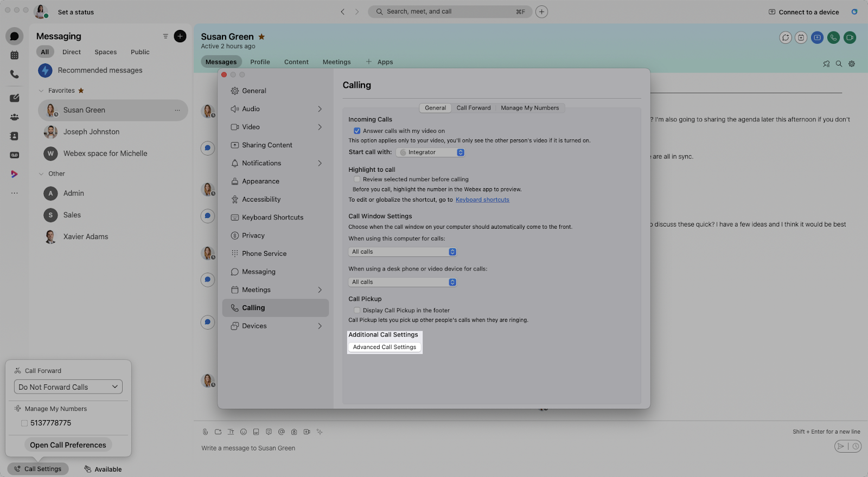Click the text formatting icon in the message toolbar
The height and width of the screenshot is (477, 868).
(x=231, y=432)
